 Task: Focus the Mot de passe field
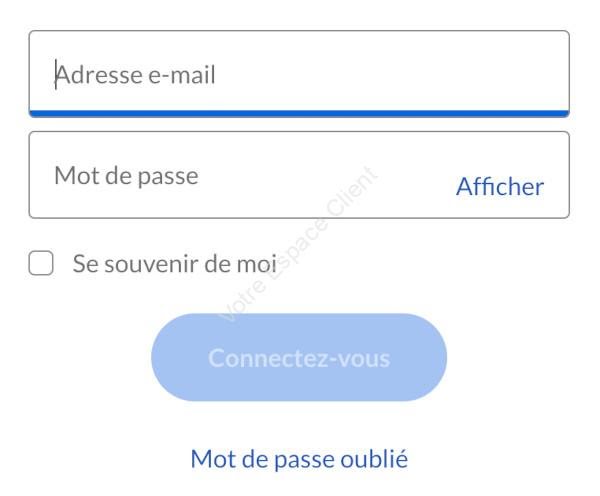coord(240,176)
